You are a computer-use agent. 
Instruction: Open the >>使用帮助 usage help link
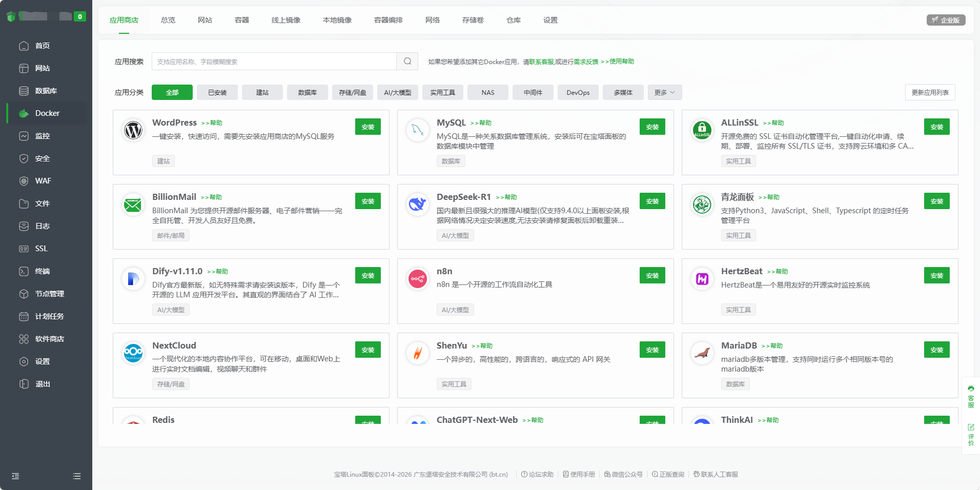pyautogui.click(x=618, y=62)
